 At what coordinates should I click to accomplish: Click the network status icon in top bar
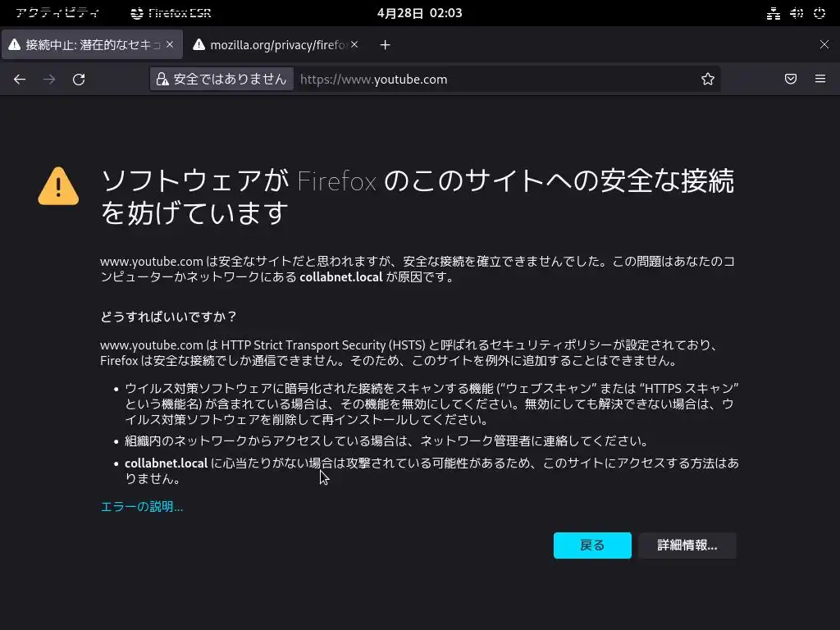(773, 13)
